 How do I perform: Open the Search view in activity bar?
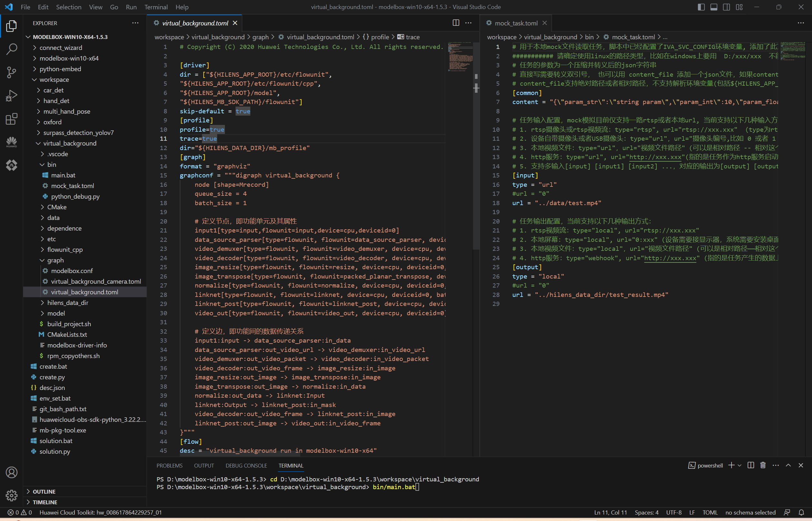coord(12,49)
